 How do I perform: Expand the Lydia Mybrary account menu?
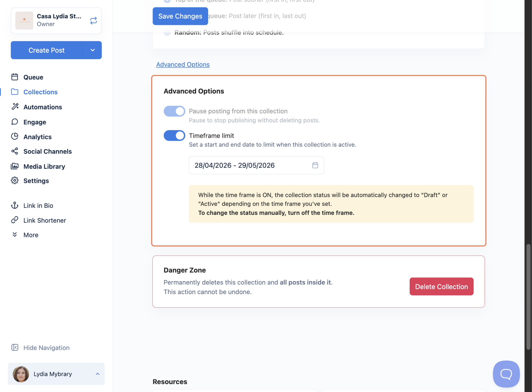(x=97, y=374)
